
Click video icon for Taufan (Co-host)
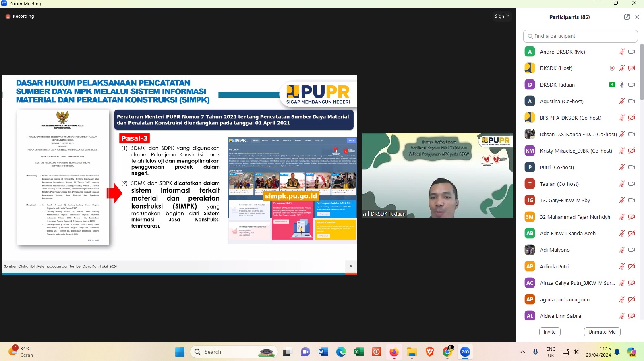click(x=632, y=184)
